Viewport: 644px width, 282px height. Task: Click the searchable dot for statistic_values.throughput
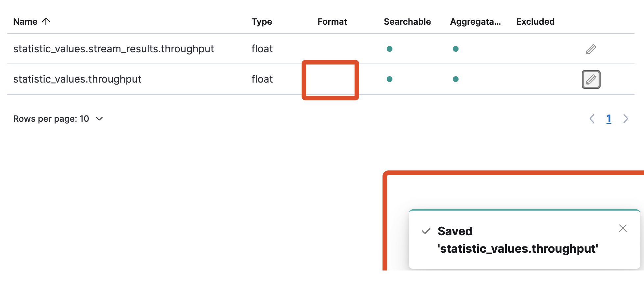tap(389, 79)
